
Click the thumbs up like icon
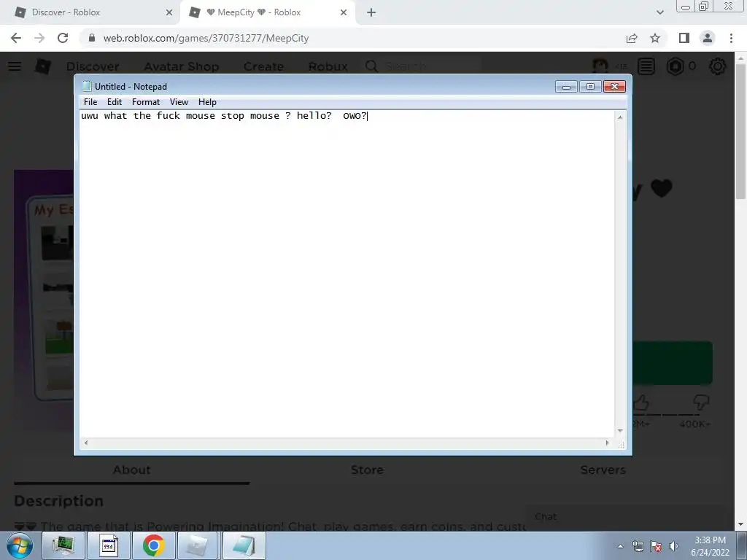[x=641, y=402]
